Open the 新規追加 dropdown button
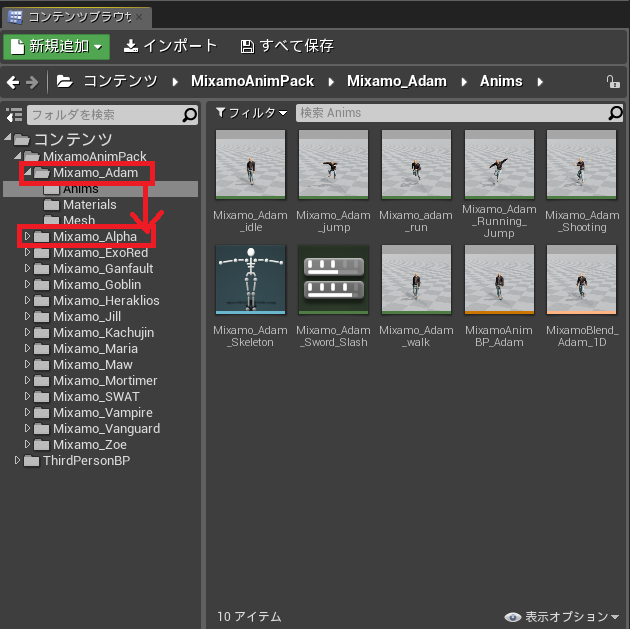630x629 pixels. (x=56, y=47)
